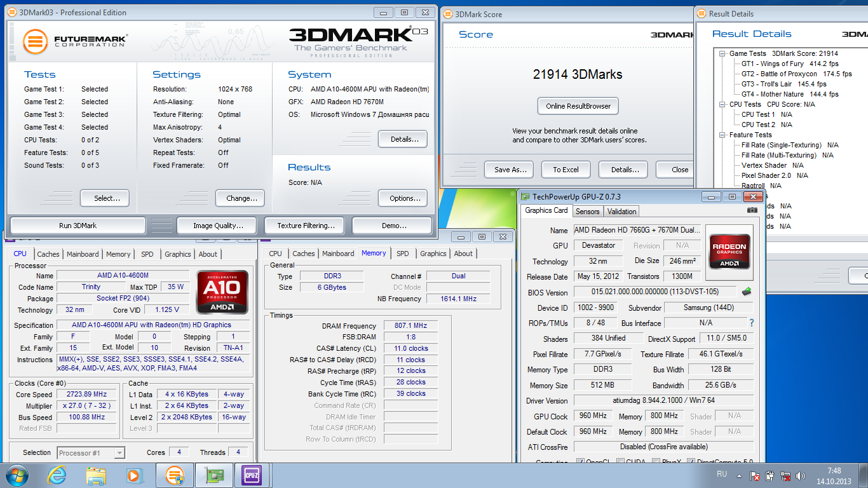Open the Sensors tab in GPU-Z
This screenshot has width=868, height=488.
click(x=588, y=212)
